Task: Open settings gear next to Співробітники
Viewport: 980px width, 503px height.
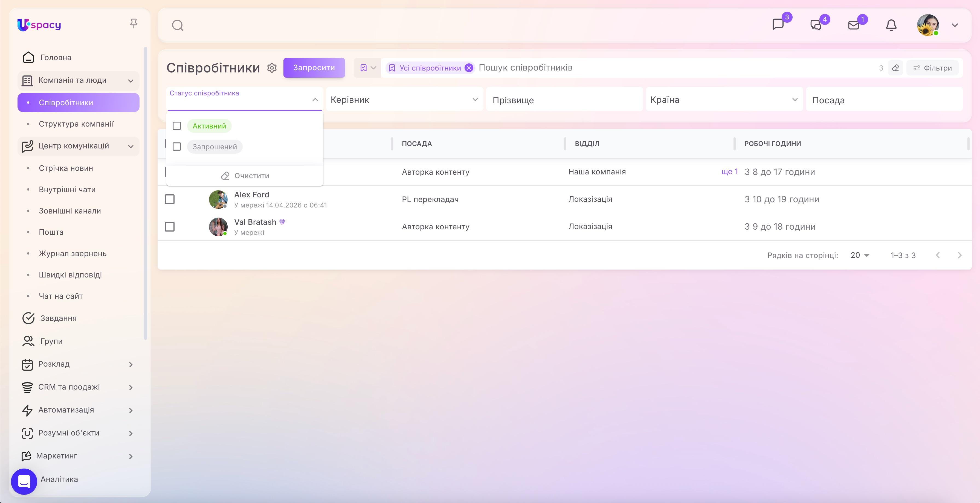Action: (x=272, y=68)
